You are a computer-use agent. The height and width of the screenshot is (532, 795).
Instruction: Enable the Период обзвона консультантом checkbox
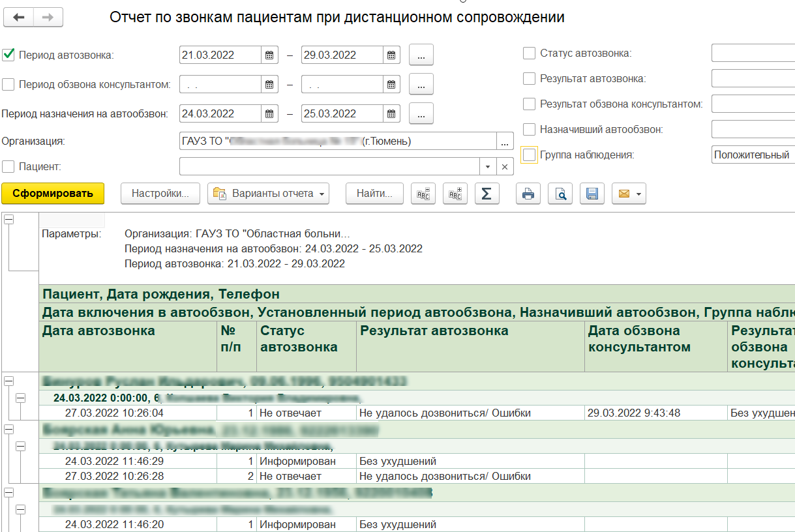(8, 84)
